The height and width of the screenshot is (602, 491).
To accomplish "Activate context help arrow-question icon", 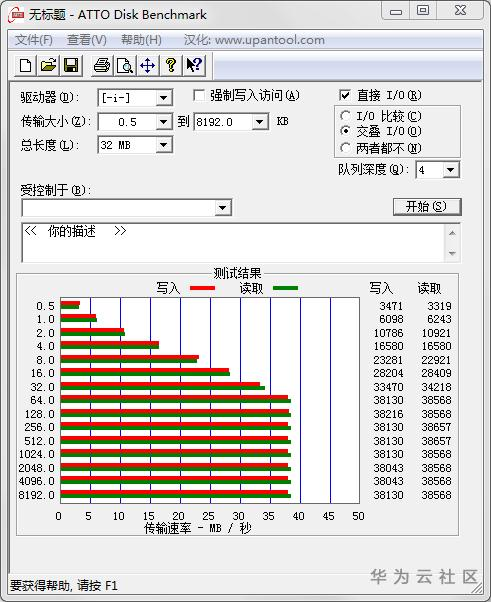I will pyautogui.click(x=194, y=65).
